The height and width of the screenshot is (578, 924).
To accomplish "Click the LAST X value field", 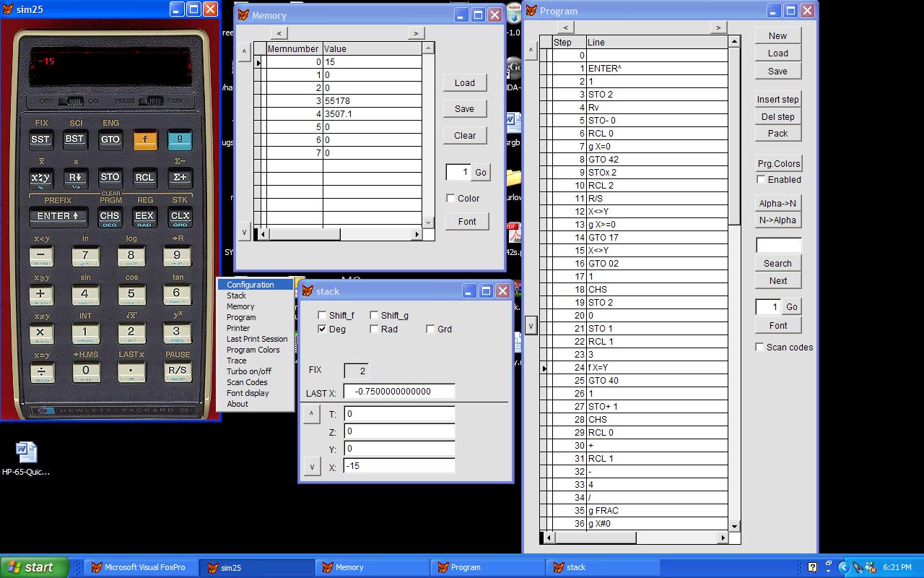I will pyautogui.click(x=399, y=392).
